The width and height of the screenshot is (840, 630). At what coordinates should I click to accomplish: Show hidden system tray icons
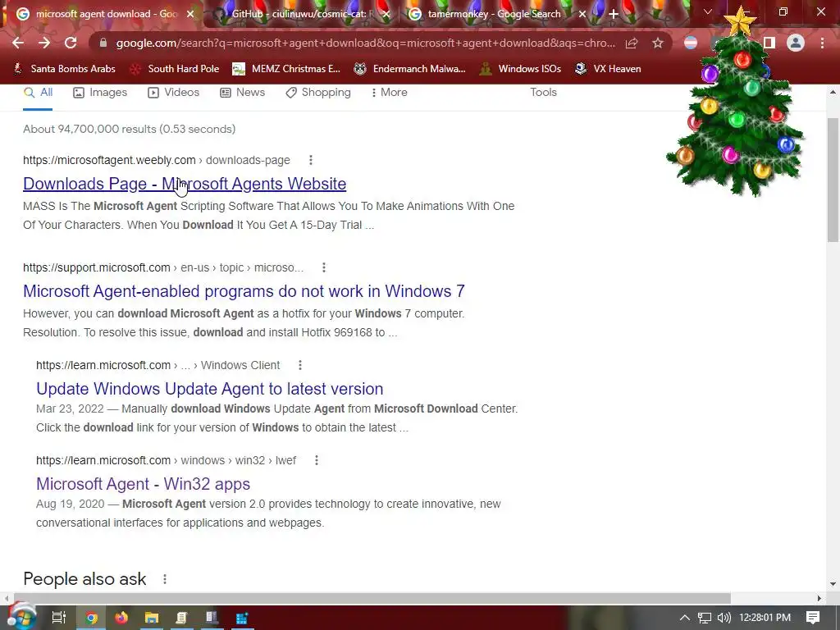pos(684,618)
